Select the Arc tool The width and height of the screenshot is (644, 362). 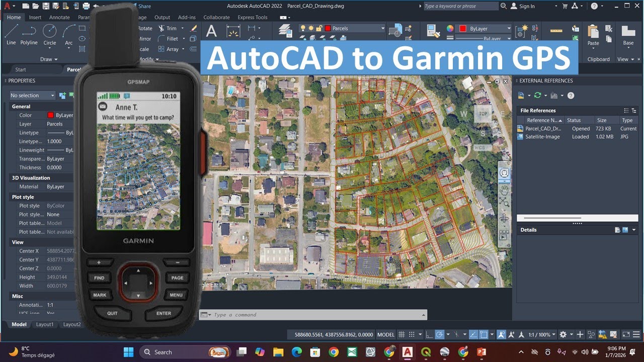tap(69, 34)
